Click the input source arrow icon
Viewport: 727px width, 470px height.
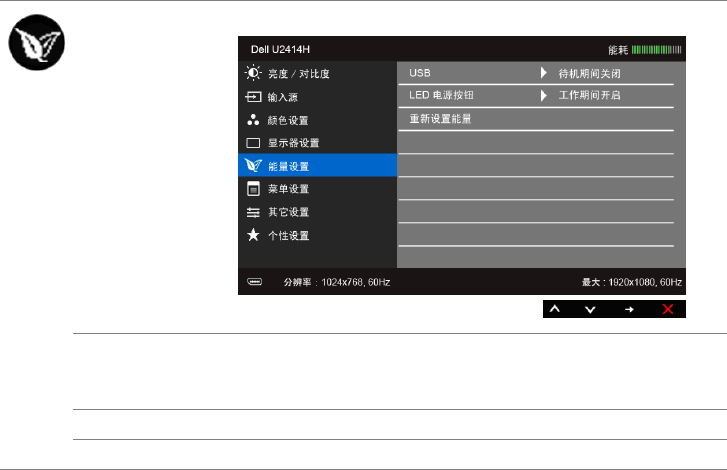point(253,97)
